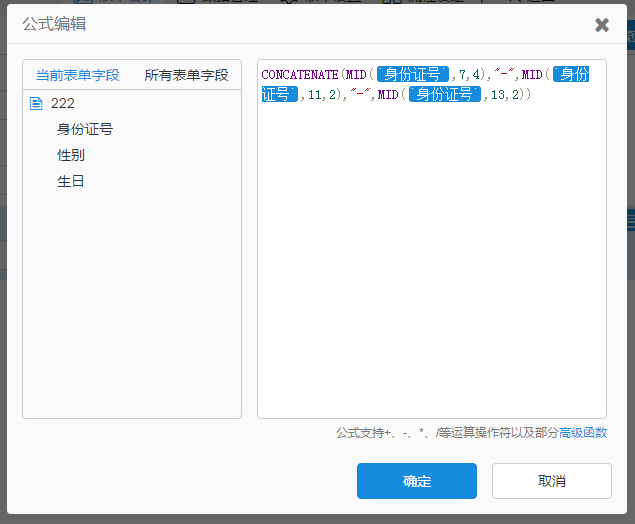Select the 222 form node in tree
This screenshot has width=635, height=524.
[63, 103]
